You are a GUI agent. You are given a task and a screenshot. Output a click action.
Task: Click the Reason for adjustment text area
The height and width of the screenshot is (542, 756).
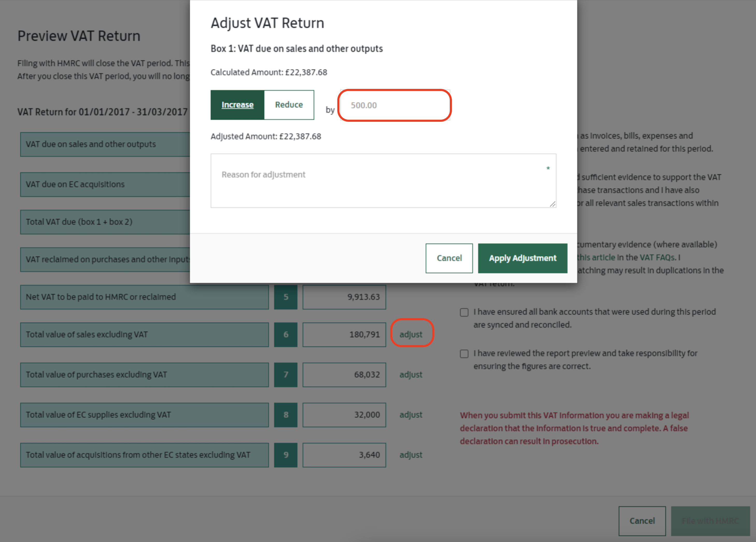point(383,181)
